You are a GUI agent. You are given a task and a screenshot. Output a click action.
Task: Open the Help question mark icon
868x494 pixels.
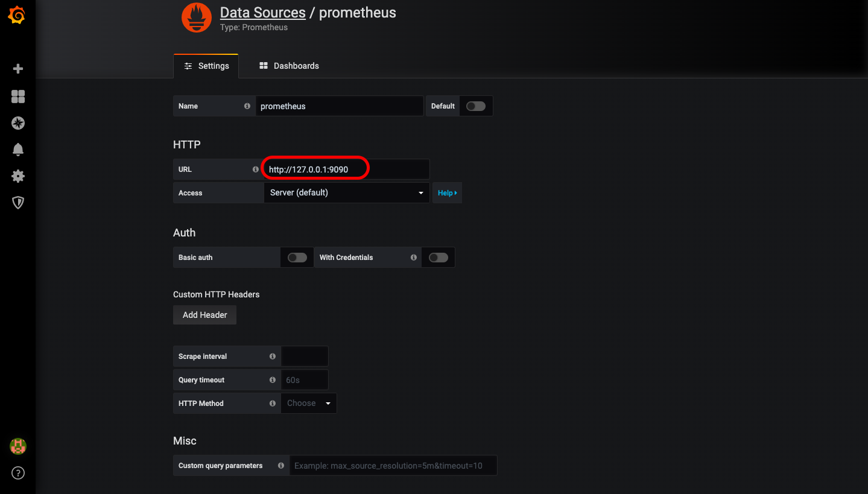click(18, 473)
